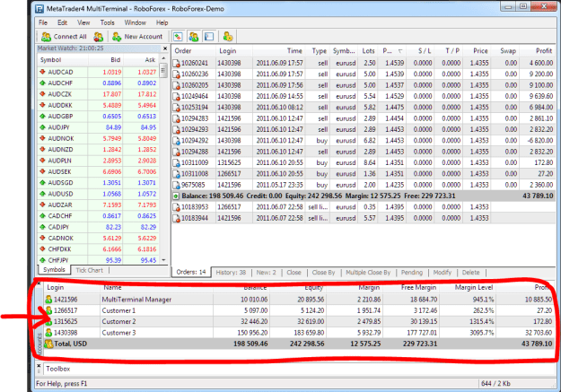Click the Connect All toolbar button
561x392 pixels.
64,37
